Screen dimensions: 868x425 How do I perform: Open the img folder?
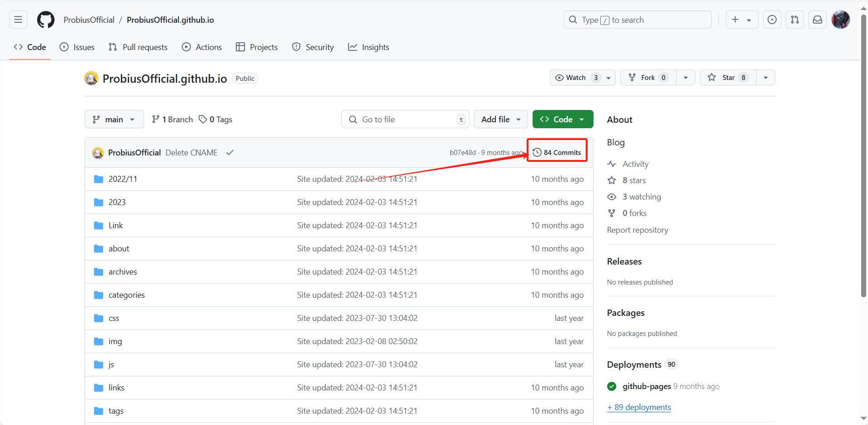click(x=115, y=341)
